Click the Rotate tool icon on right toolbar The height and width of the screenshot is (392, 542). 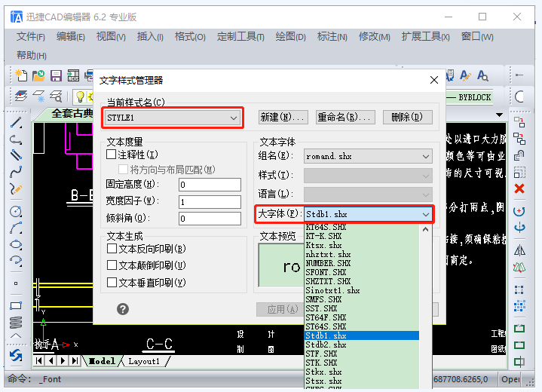pos(519,211)
